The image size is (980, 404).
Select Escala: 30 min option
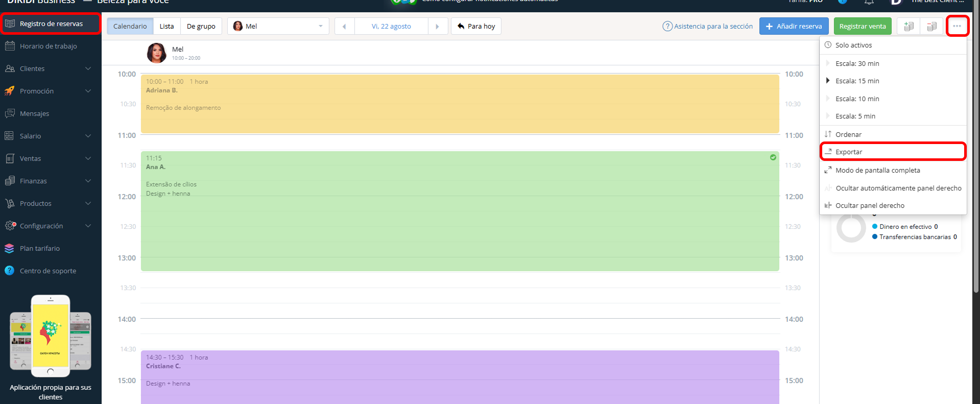click(x=857, y=63)
